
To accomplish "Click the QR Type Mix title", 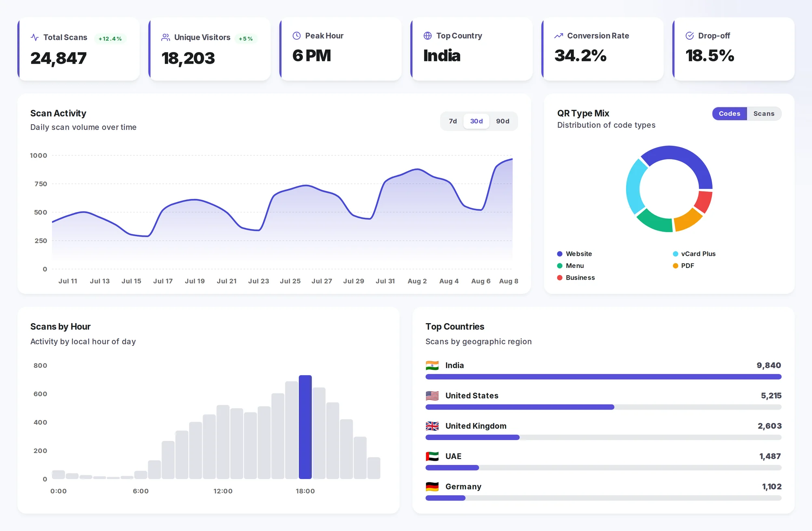I will (x=583, y=113).
